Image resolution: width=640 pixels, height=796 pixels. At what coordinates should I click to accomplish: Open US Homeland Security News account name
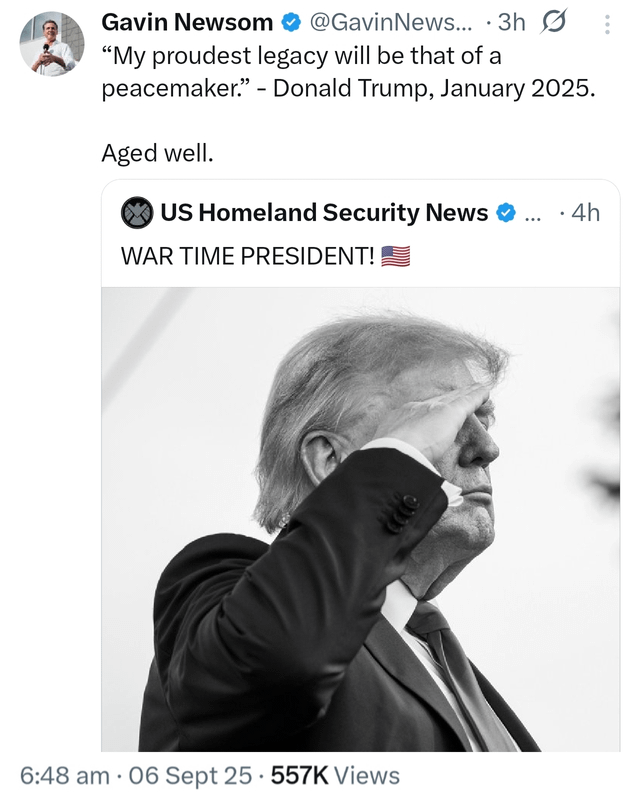324,213
